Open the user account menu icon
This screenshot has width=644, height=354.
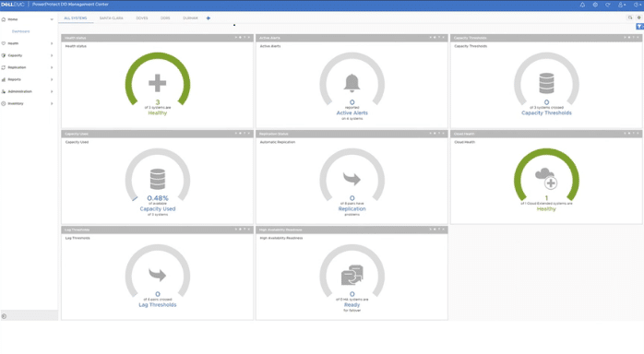622,5
